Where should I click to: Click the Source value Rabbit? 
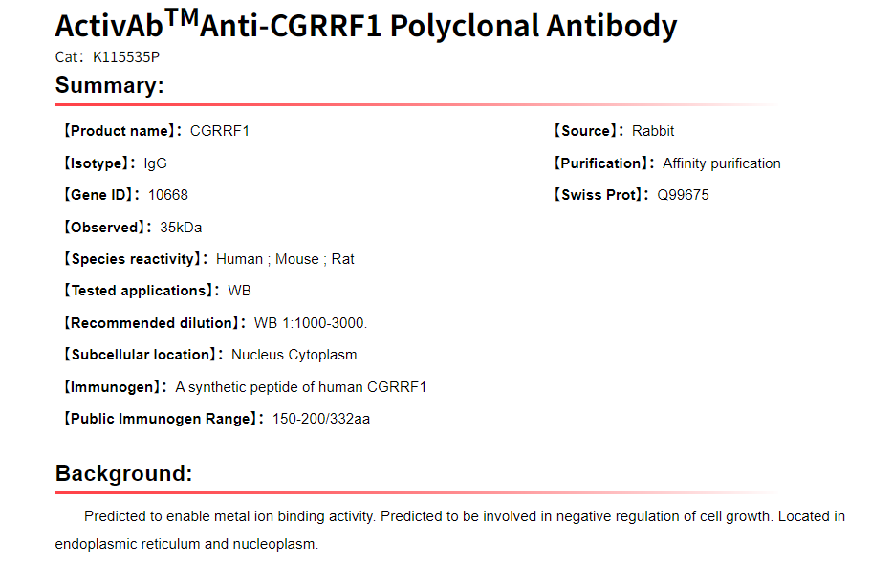tap(653, 131)
